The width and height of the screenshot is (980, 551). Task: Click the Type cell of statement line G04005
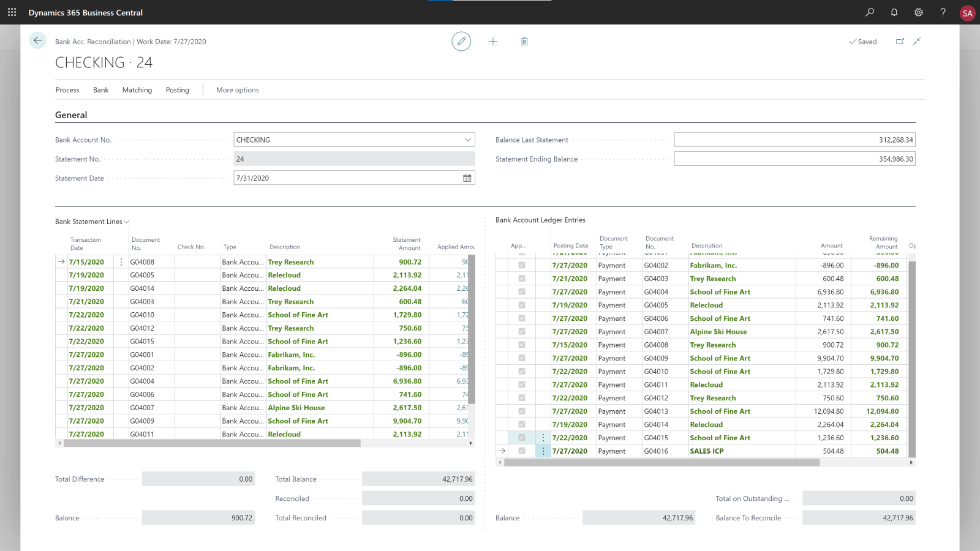point(243,275)
